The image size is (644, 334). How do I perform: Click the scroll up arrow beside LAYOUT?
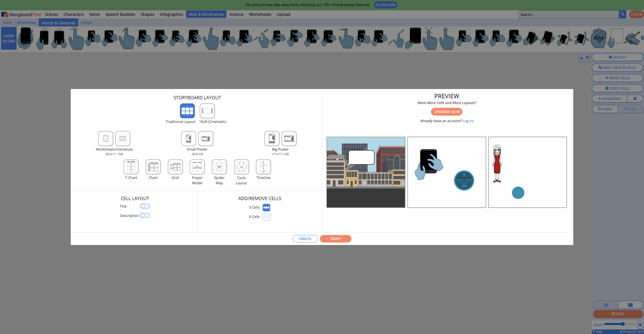pos(581,58)
